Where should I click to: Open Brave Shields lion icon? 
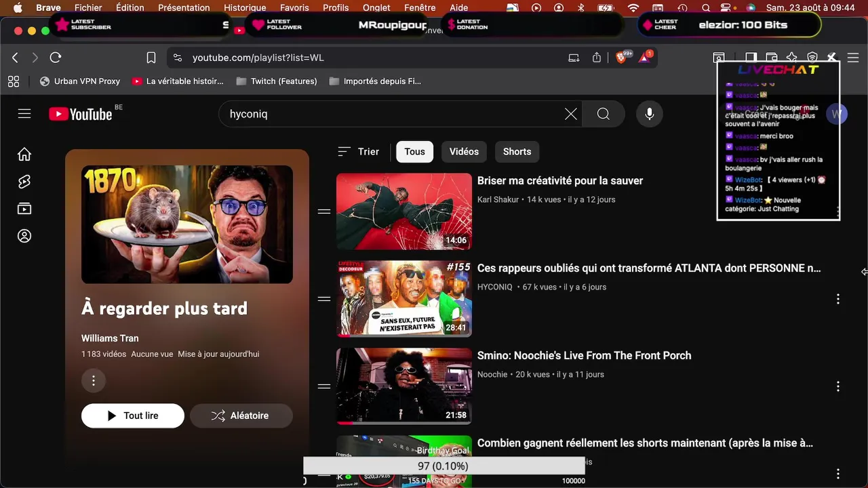(x=622, y=58)
